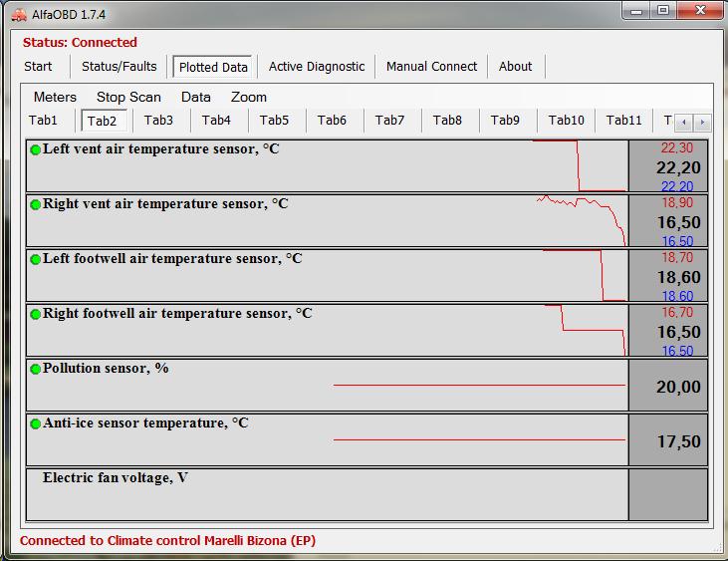This screenshot has height=561, width=728.
Task: Click the Status: Connected label
Action: (x=80, y=42)
